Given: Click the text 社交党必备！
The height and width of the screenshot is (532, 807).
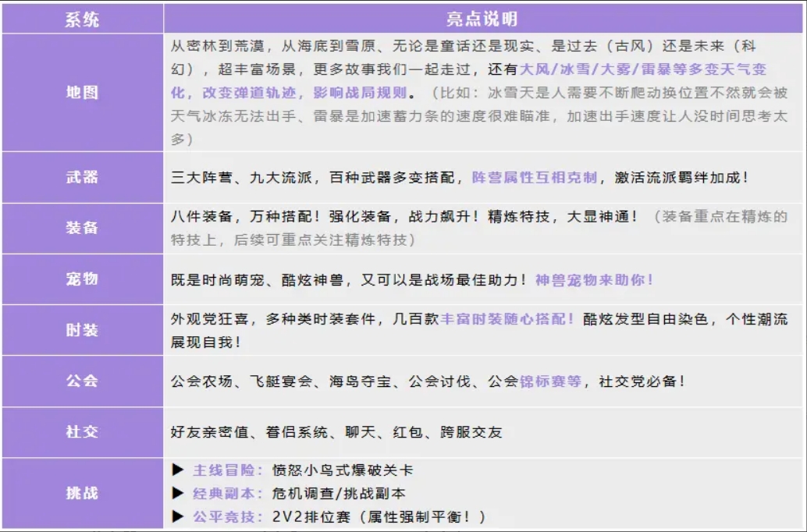Looking at the screenshot, I should pyautogui.click(x=642, y=381).
